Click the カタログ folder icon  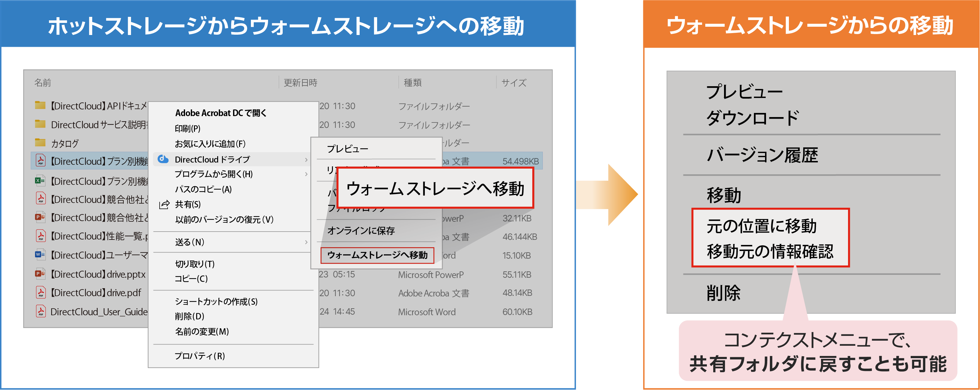[40, 143]
